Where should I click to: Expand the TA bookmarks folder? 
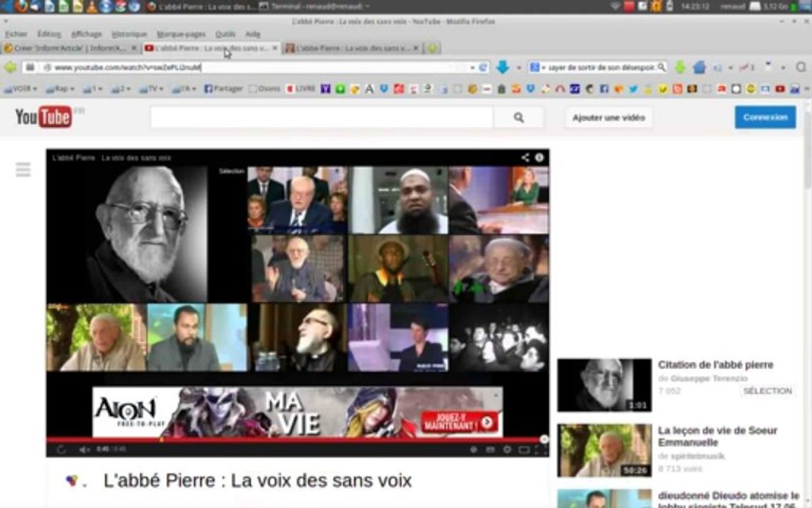coord(184,89)
